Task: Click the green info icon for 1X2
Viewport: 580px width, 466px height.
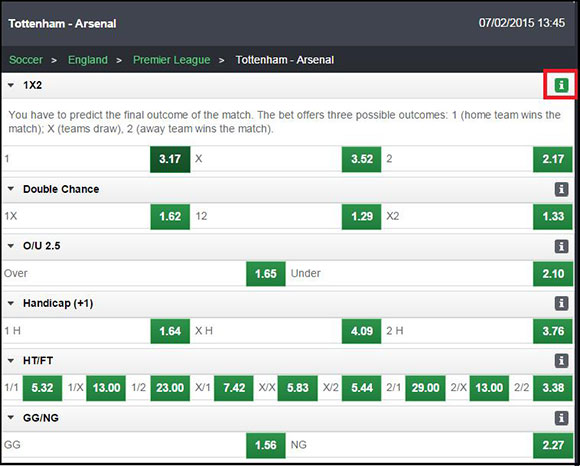Action: (561, 85)
